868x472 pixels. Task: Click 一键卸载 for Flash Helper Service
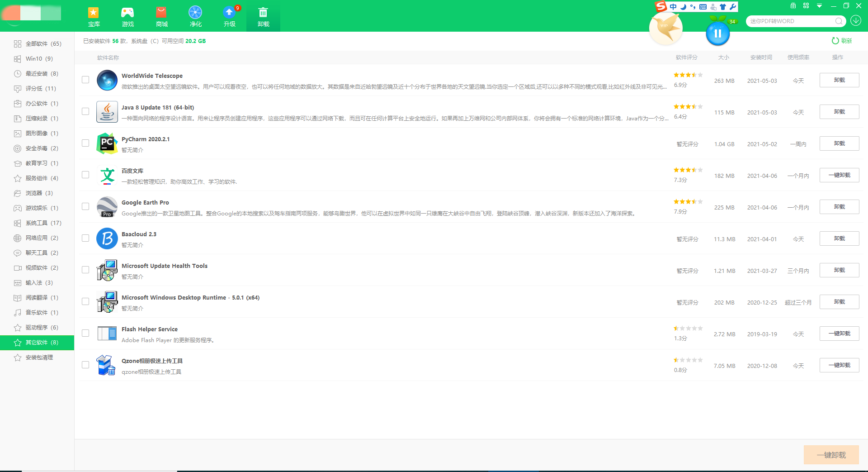click(839, 334)
